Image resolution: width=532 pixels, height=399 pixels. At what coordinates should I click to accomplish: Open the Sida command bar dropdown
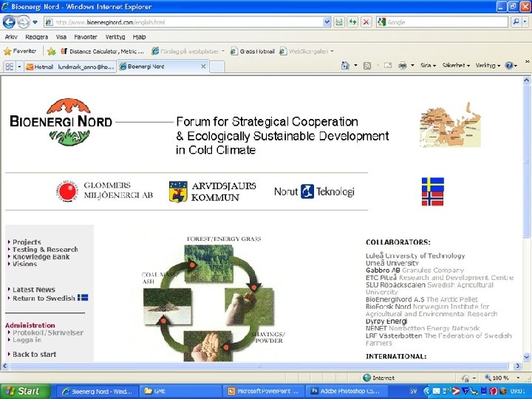pos(428,66)
